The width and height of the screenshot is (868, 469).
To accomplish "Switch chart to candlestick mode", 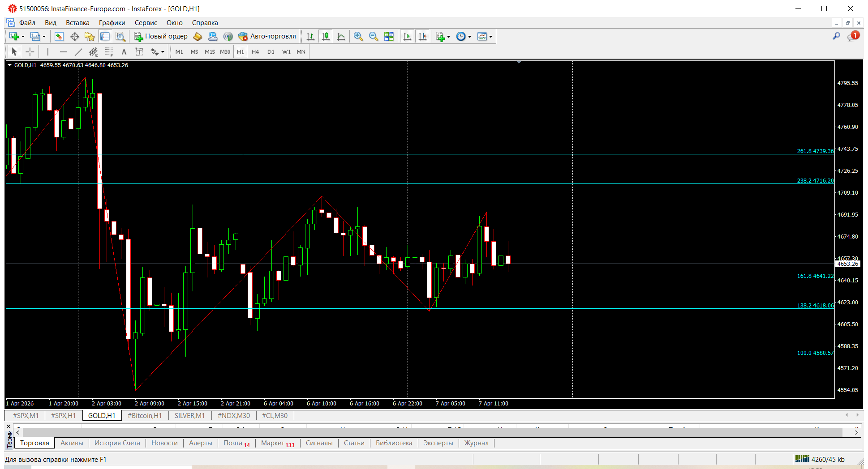I will pos(326,37).
